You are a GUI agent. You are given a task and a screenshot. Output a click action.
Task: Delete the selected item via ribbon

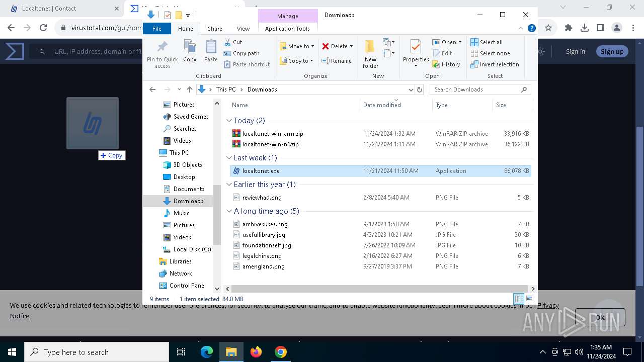point(337,46)
